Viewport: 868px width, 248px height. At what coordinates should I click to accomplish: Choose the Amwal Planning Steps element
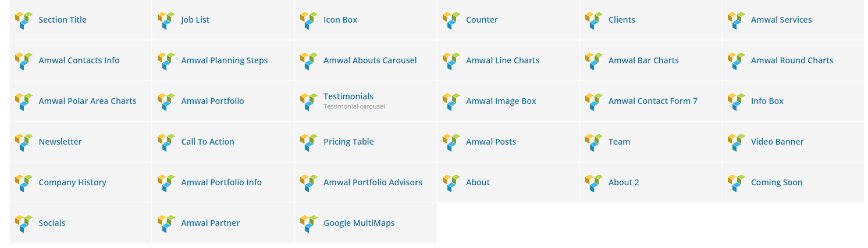[x=223, y=60]
